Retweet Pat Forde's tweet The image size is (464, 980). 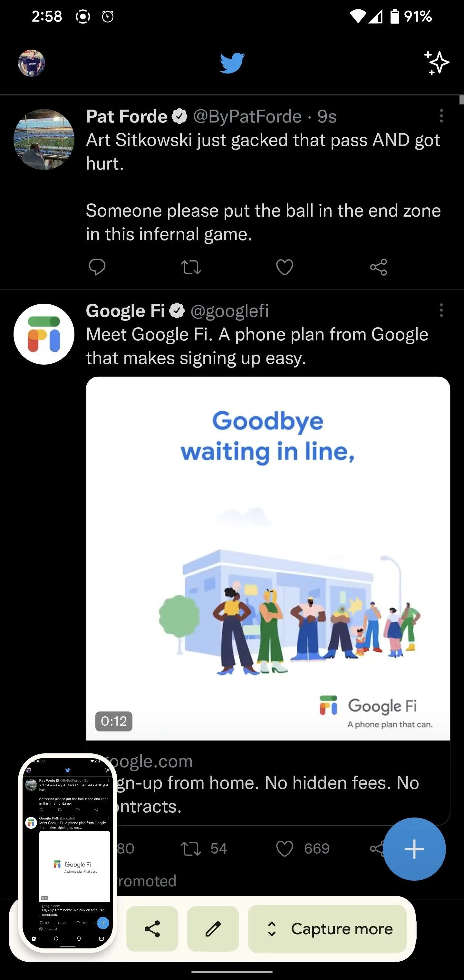(190, 267)
